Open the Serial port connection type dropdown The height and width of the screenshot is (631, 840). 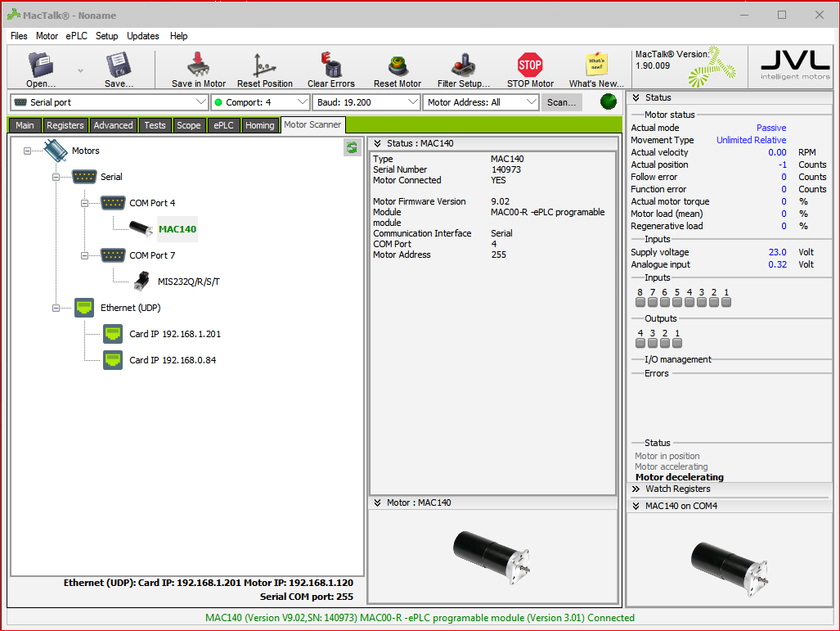coord(110,101)
